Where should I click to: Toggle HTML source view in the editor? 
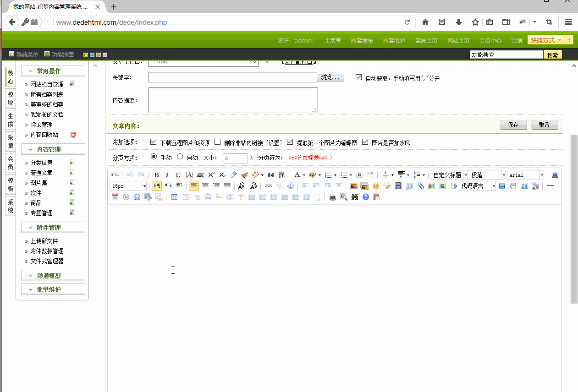[x=115, y=174]
